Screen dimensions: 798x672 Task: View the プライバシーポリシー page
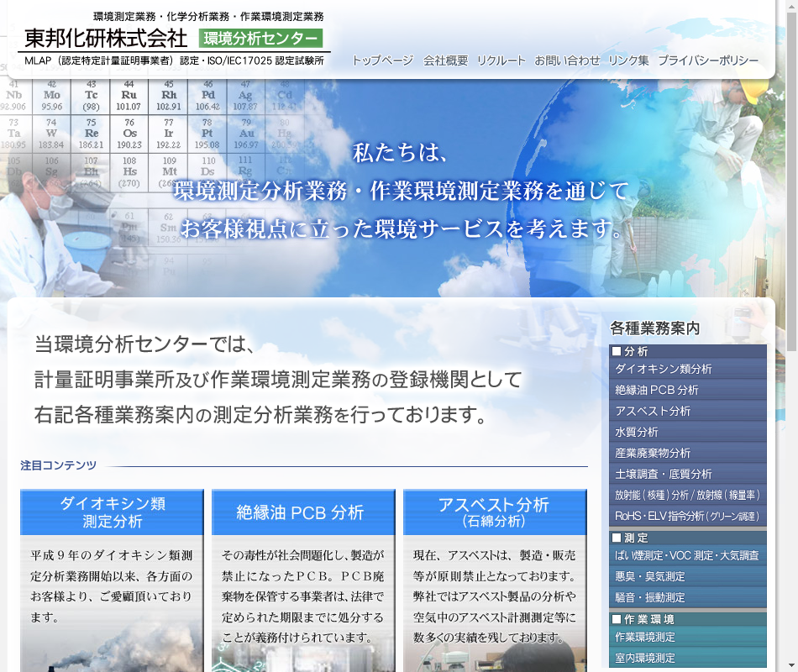pos(707,60)
